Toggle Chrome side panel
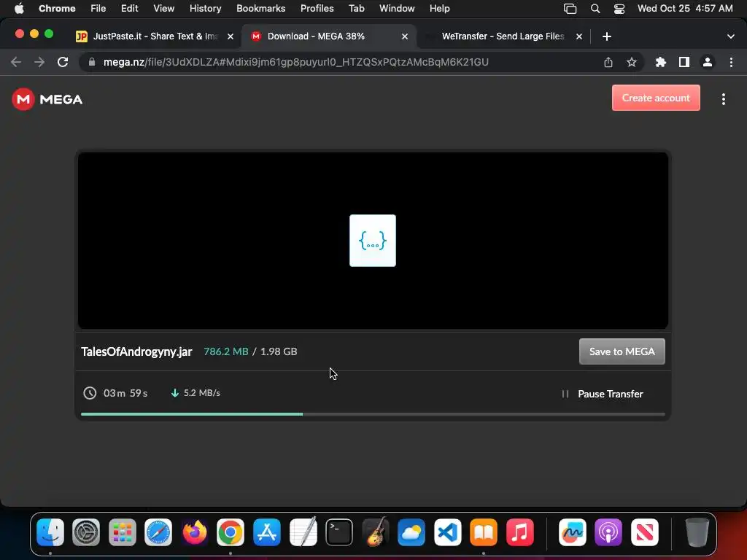This screenshot has width=747, height=560. (x=684, y=62)
